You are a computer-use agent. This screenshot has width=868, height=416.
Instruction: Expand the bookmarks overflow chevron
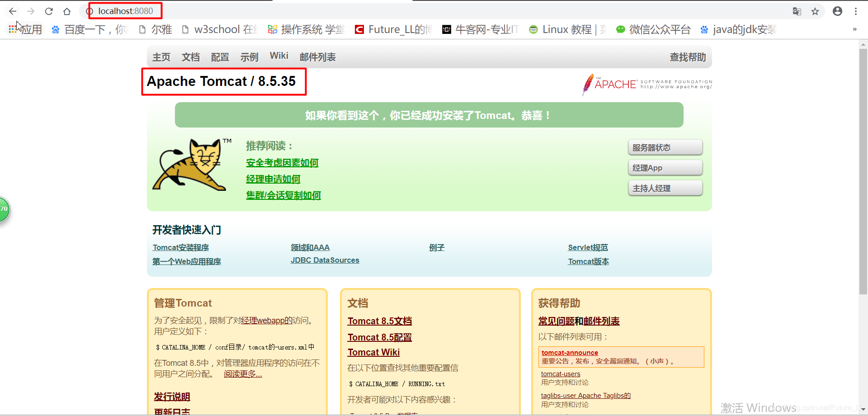click(854, 29)
